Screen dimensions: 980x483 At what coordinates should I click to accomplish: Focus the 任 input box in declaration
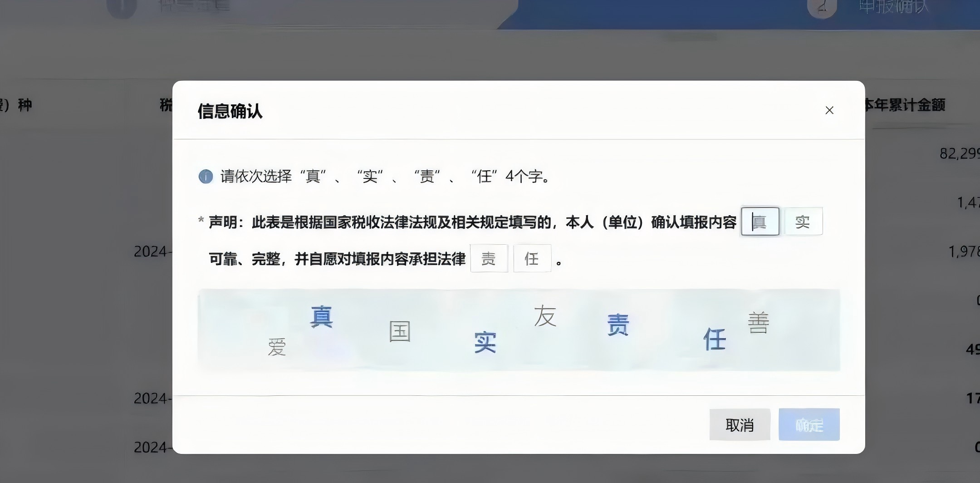tap(532, 258)
